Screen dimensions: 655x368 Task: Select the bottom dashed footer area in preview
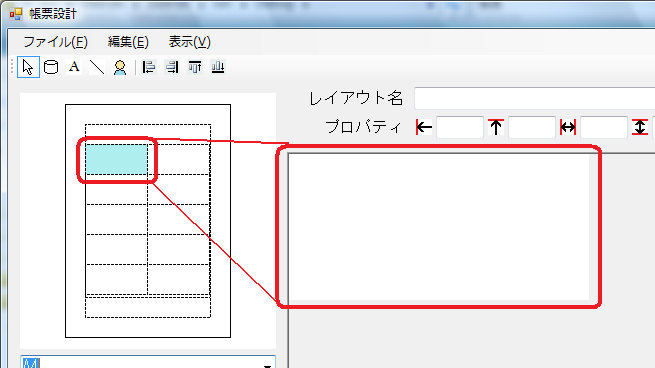pyautogui.click(x=148, y=307)
